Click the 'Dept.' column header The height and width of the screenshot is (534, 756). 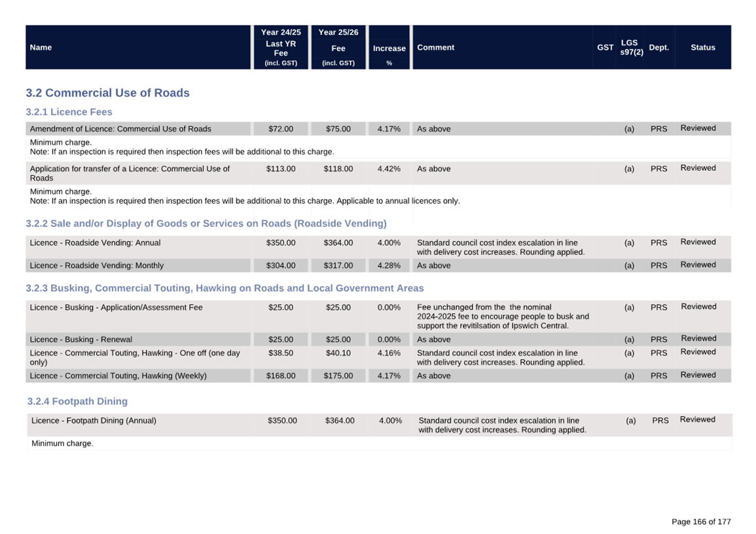pos(658,47)
